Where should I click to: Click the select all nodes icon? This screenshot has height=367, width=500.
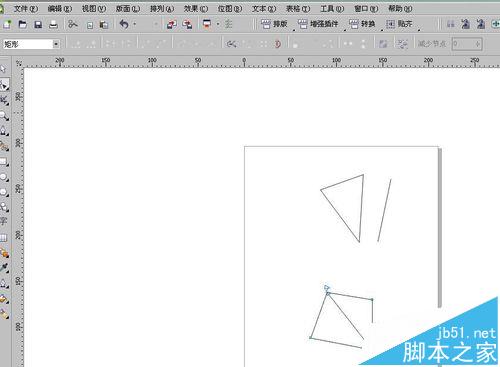click(403, 44)
